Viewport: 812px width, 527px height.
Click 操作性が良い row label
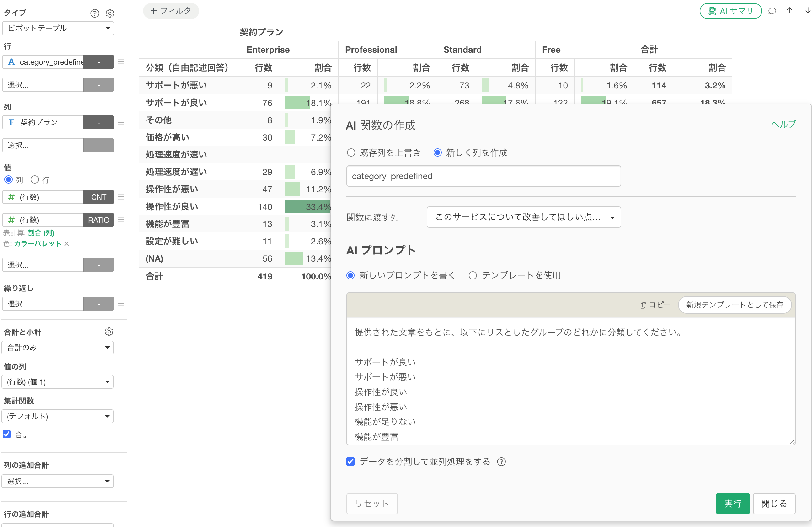pos(172,206)
